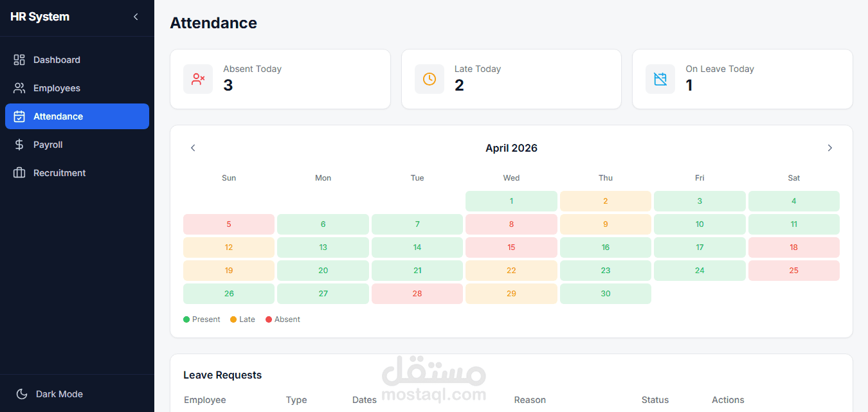Click the Late Today clock icon
The height and width of the screenshot is (412, 868).
tap(429, 79)
